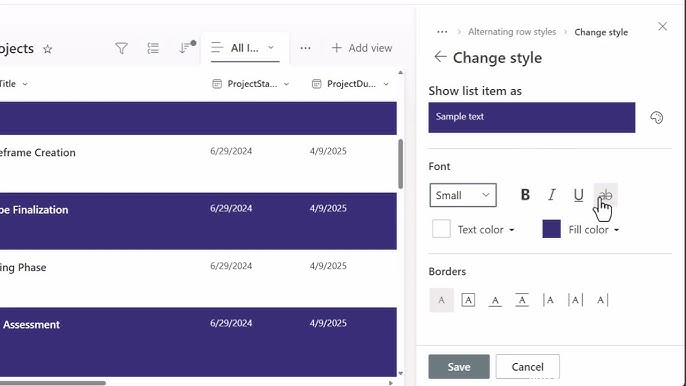Toggle Bold font formatting

click(525, 195)
